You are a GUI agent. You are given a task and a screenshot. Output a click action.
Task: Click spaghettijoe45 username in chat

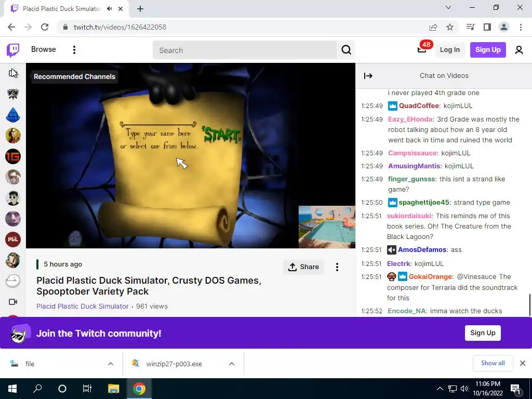coord(424,203)
